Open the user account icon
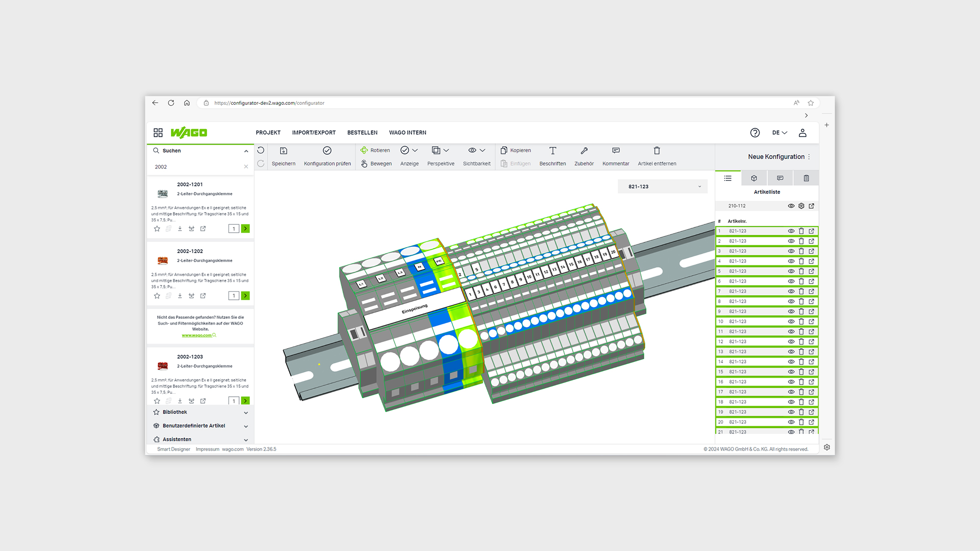Viewport: 980px width, 551px height. point(803,133)
